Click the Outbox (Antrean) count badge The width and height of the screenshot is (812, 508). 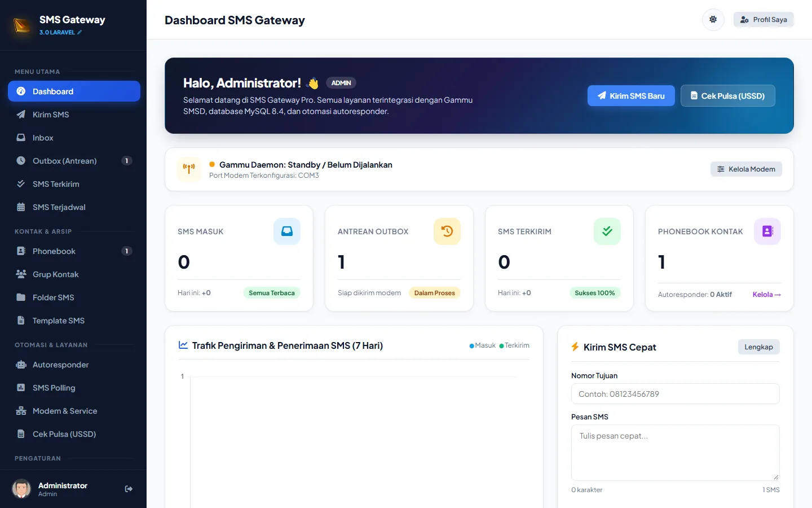pos(127,161)
